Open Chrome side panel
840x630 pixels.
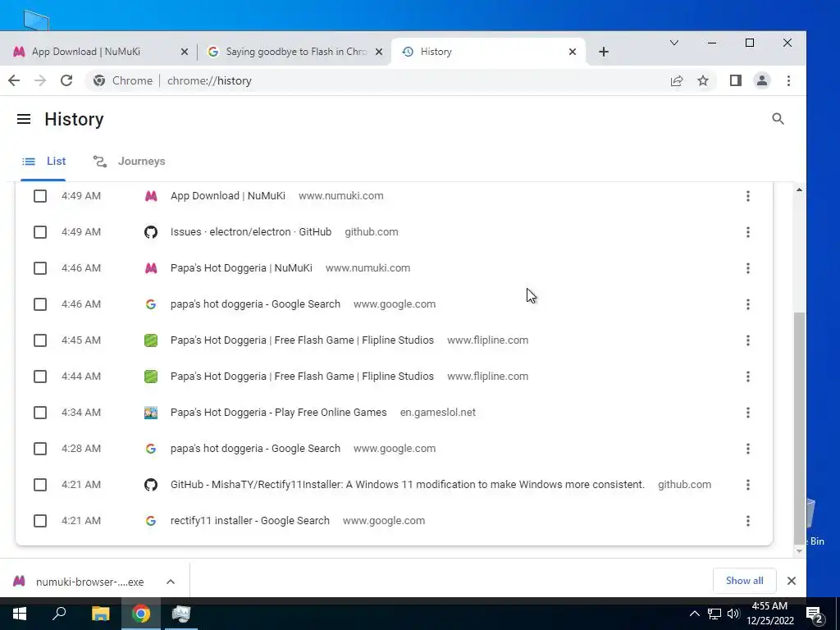coord(736,80)
